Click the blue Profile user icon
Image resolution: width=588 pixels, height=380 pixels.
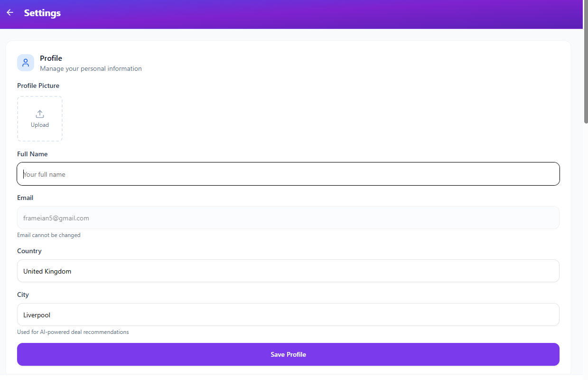coord(26,63)
